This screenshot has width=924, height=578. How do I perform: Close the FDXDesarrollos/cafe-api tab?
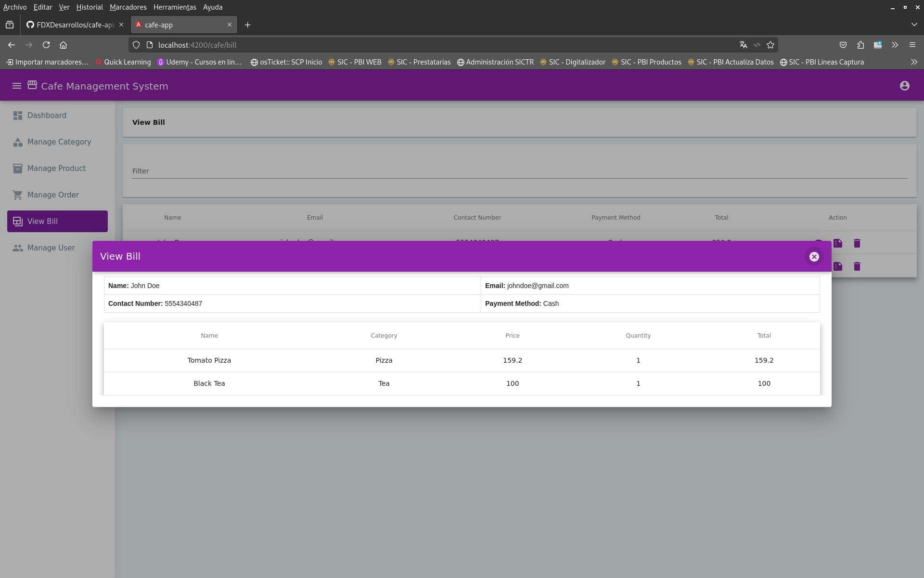click(121, 25)
